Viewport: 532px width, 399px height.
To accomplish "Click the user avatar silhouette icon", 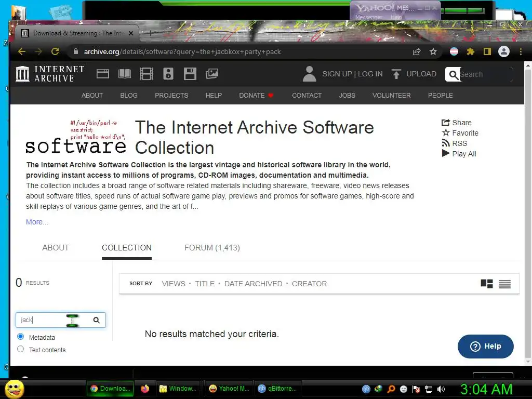I will click(x=309, y=74).
